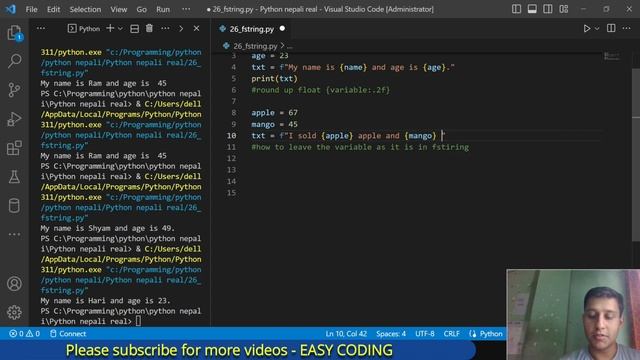Move terminal panel with arrow icon
This screenshot has width=640, height=360.
[181, 29]
